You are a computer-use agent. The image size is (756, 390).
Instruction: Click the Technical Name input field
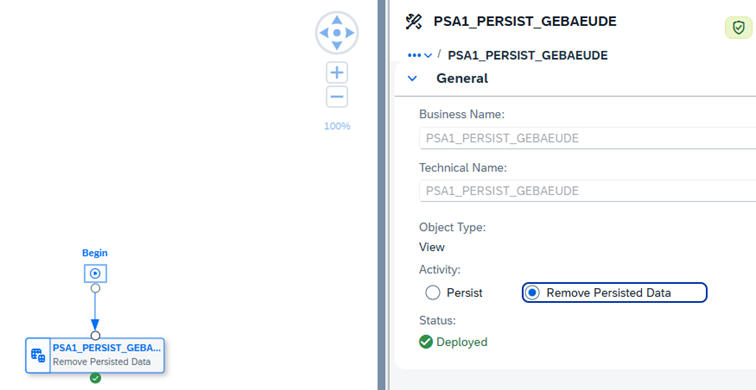(587, 191)
